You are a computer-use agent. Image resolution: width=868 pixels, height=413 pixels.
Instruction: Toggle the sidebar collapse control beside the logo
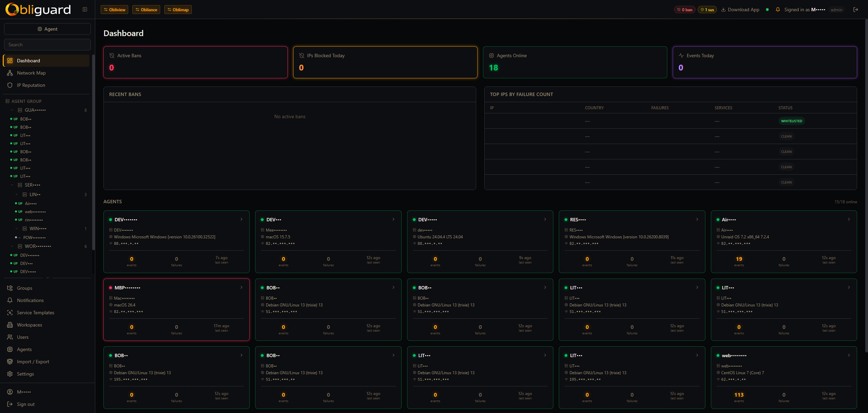click(85, 9)
